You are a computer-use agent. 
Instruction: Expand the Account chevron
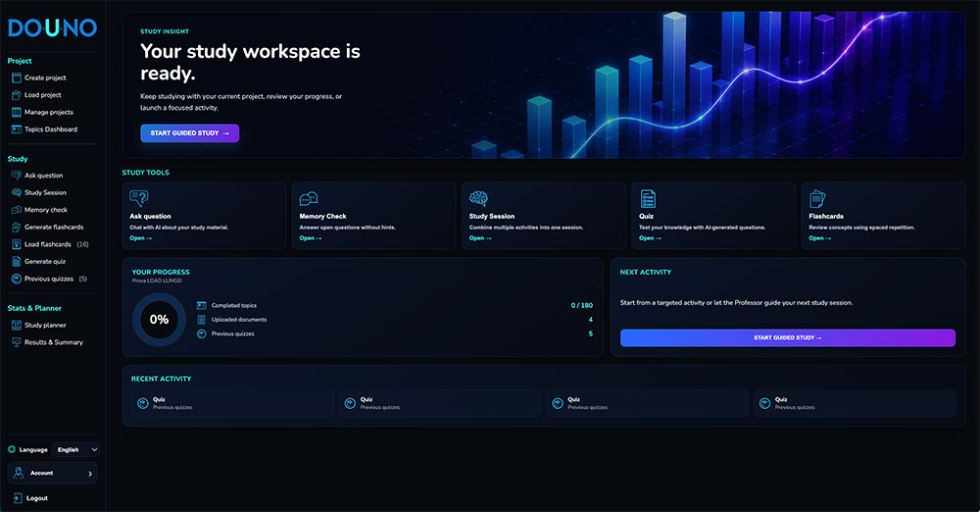pos(90,474)
